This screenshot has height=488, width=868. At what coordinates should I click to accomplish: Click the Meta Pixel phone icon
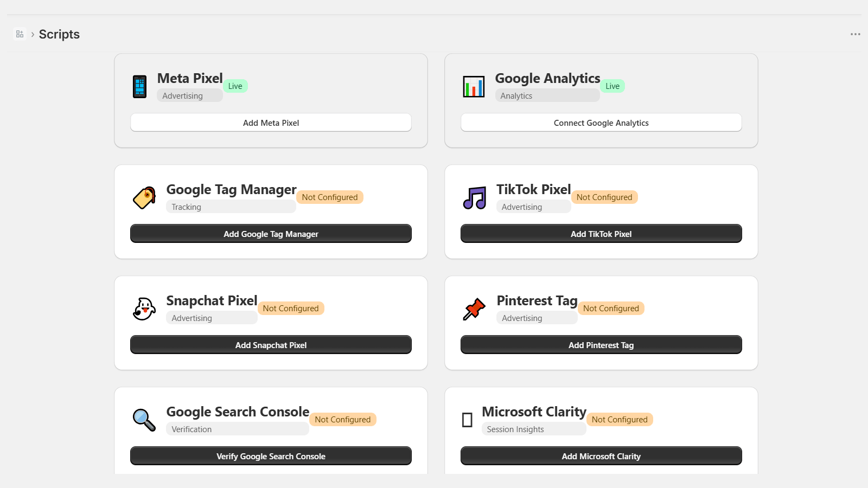pos(140,87)
